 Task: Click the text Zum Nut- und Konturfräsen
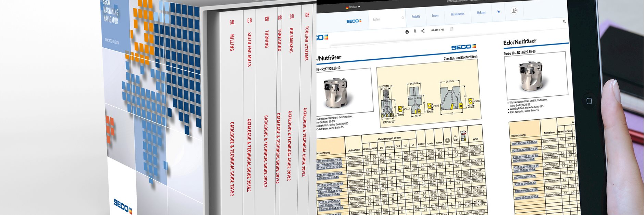(460, 58)
